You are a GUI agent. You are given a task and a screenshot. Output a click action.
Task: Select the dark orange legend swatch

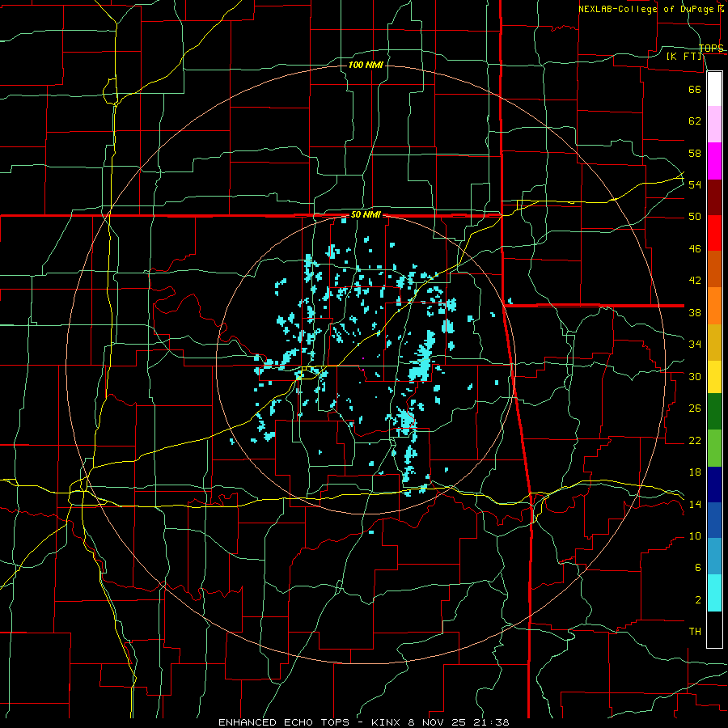pos(714,269)
